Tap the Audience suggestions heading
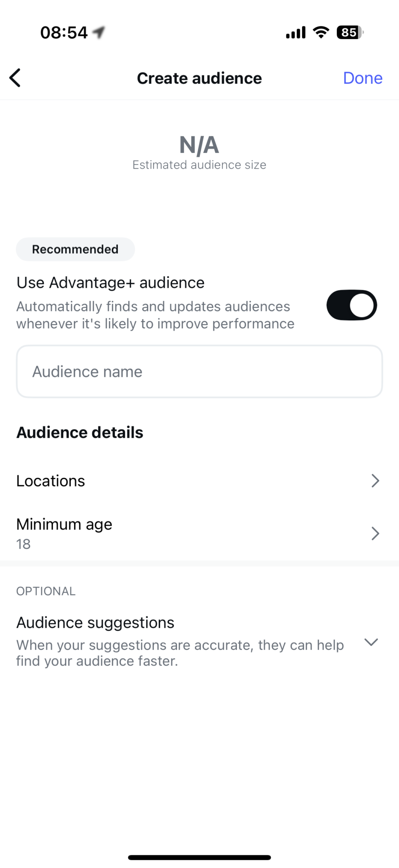Viewport: 399px width, 868px height. 95,623
